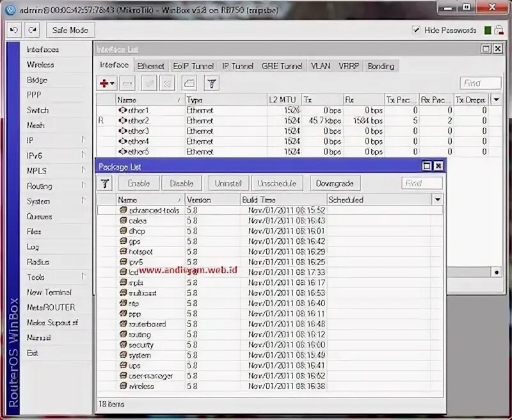
Task: Switch to the VLAN tab
Action: click(x=321, y=66)
